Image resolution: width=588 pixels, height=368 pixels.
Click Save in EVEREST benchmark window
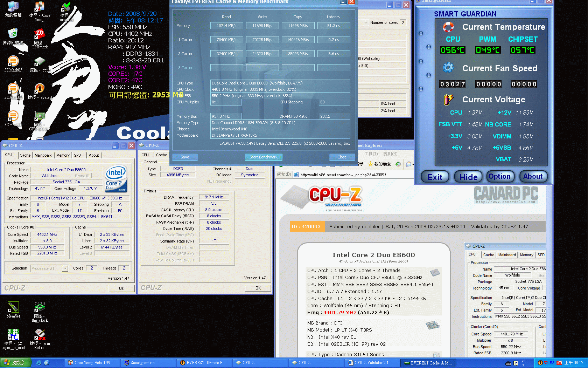pos(185,157)
